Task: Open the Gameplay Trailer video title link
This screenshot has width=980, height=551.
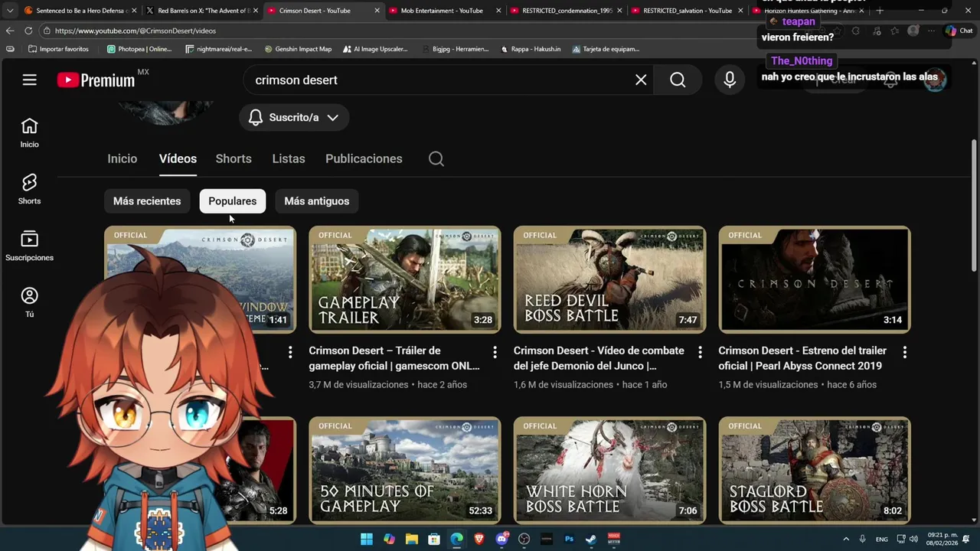Action: (x=394, y=358)
